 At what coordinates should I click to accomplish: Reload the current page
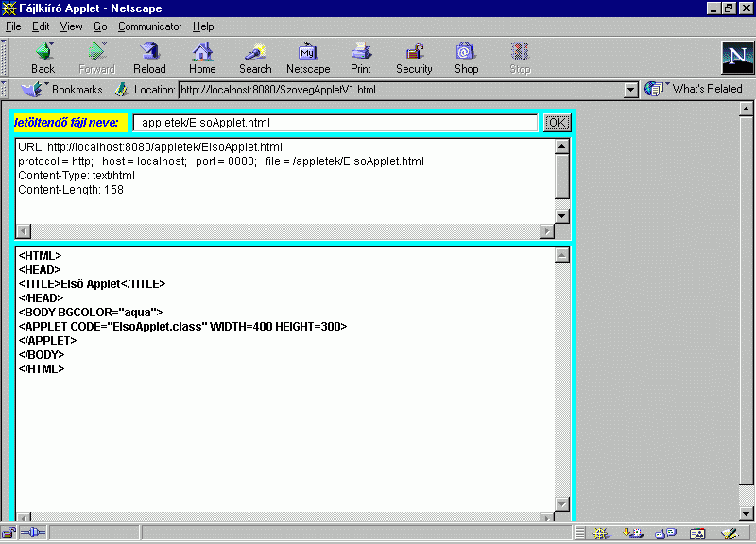click(149, 58)
